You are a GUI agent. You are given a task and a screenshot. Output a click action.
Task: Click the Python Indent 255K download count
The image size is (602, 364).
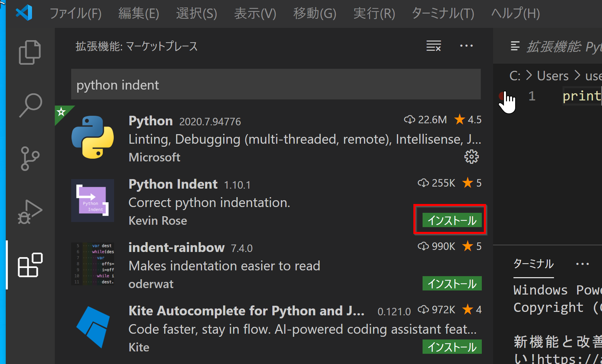pyautogui.click(x=437, y=183)
